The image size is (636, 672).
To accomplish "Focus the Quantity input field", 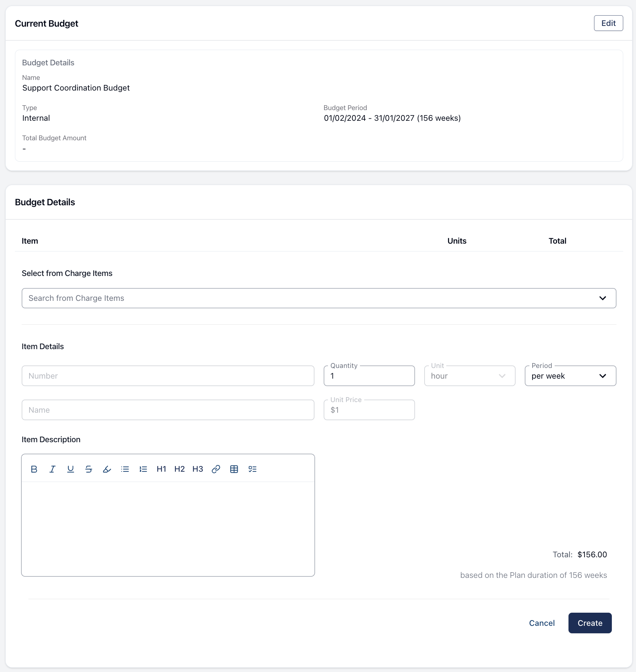I will (x=369, y=376).
